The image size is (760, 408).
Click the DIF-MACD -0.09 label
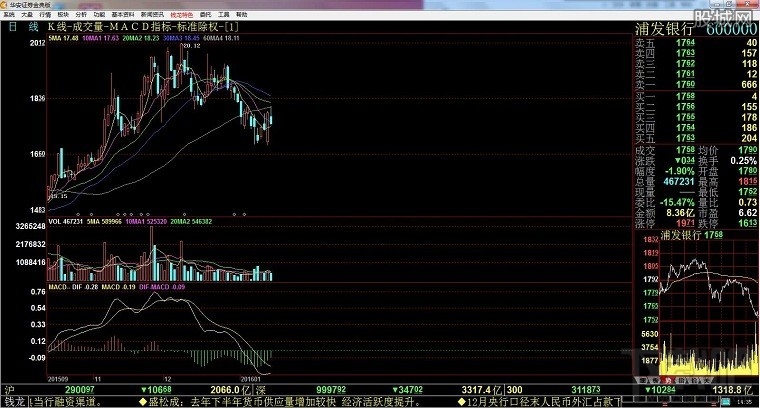(x=162, y=287)
